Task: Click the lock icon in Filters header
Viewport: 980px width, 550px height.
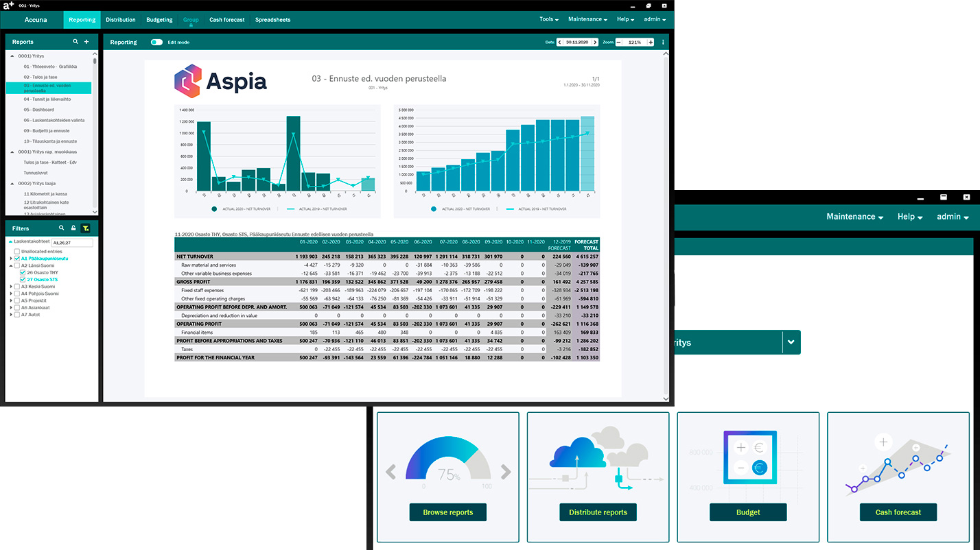Action: (x=73, y=228)
